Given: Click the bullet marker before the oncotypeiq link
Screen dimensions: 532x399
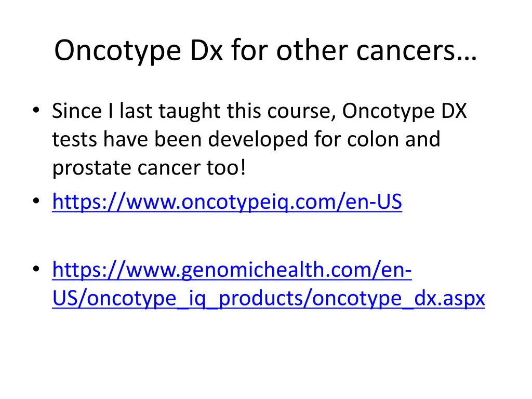Looking at the screenshot, I should [35, 203].
